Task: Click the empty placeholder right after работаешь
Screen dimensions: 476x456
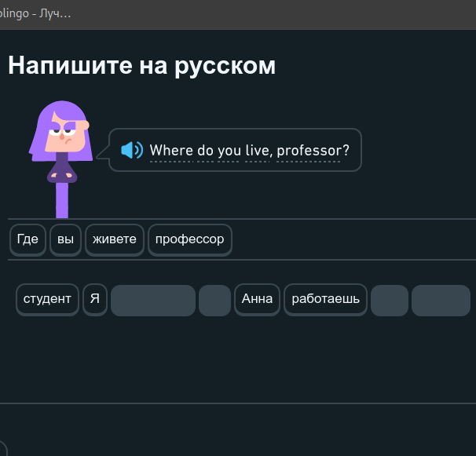Action: [390, 301]
